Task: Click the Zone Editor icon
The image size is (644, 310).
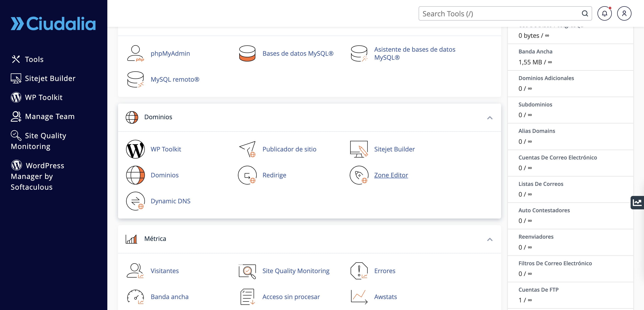Action: (x=359, y=175)
